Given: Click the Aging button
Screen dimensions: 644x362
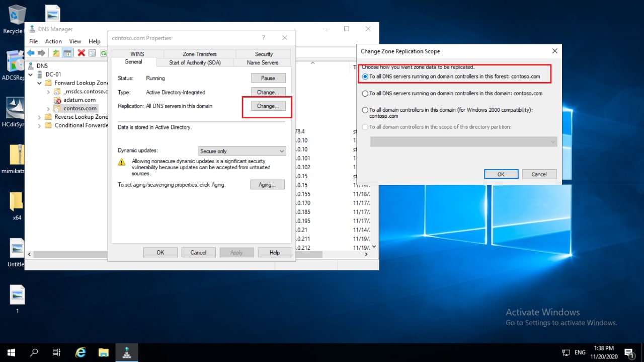Looking at the screenshot, I should 267,185.
